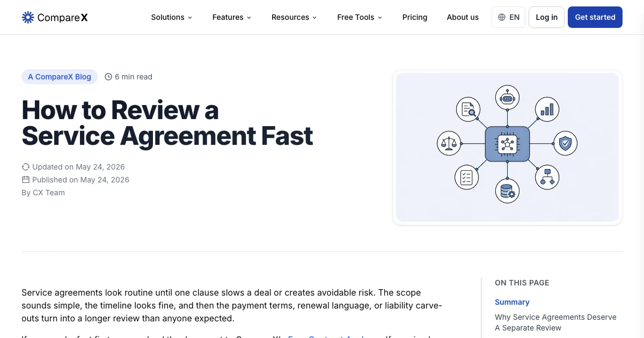Image resolution: width=644 pixels, height=338 pixels.
Task: Open the About us page
Action: [x=463, y=17]
